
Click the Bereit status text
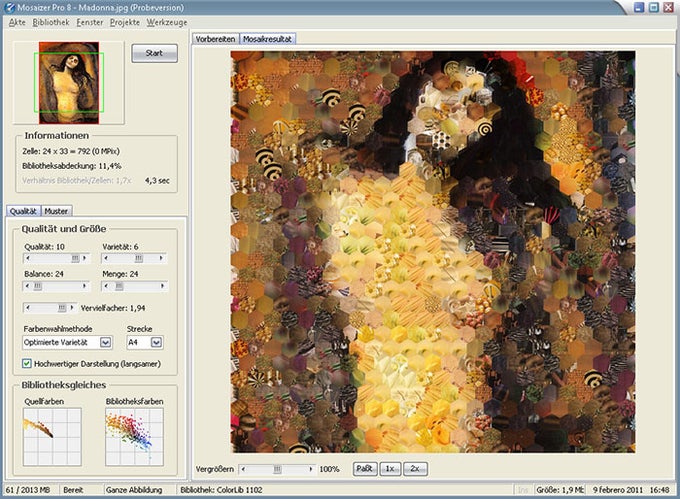73,490
